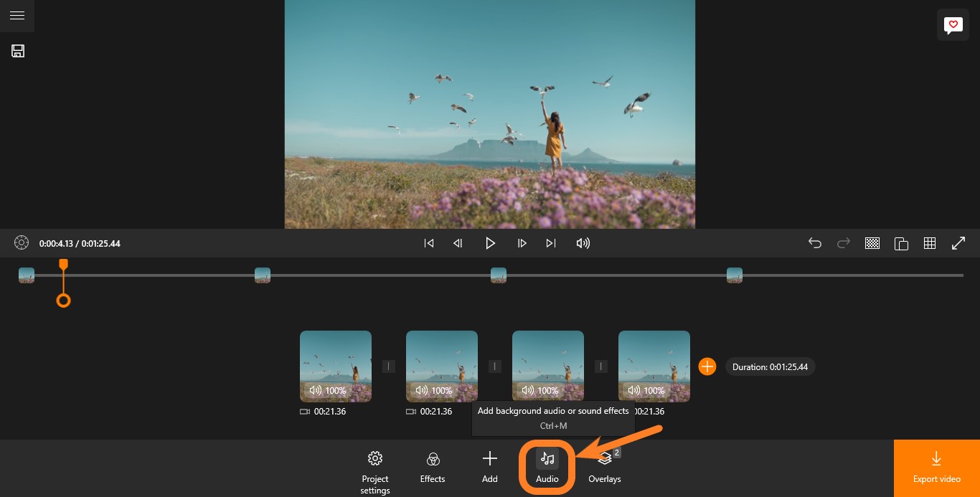The image size is (980, 497).
Task: Open the Effects panel
Action: pos(433,468)
